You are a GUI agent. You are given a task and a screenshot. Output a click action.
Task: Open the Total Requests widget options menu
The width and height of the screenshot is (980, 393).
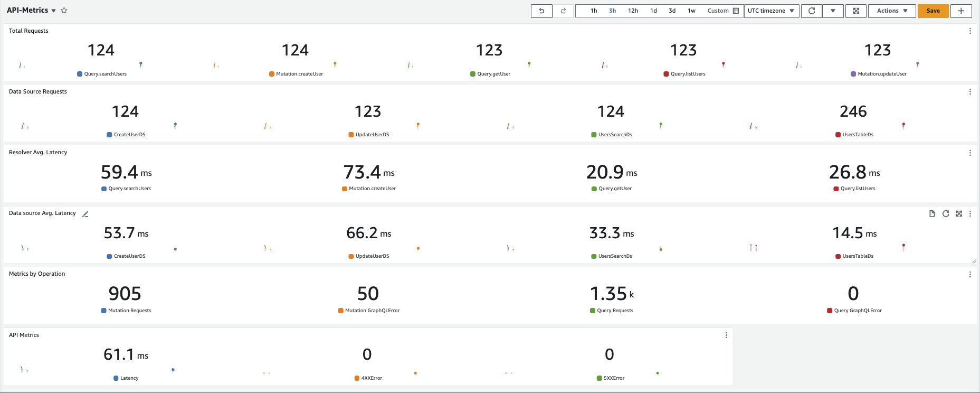point(970,31)
